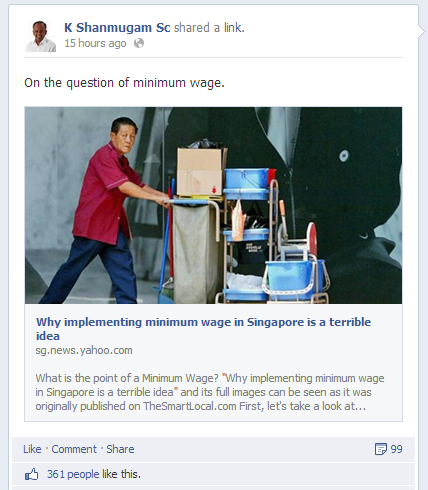
Task: Open the 'Why implementing minimum wage' article title
Action: point(203,329)
